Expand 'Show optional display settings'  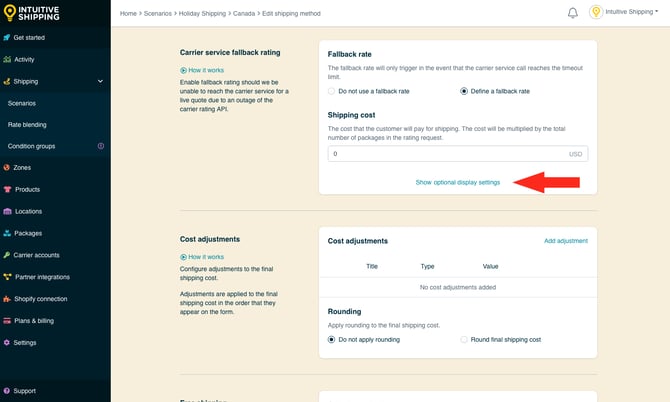[457, 182]
